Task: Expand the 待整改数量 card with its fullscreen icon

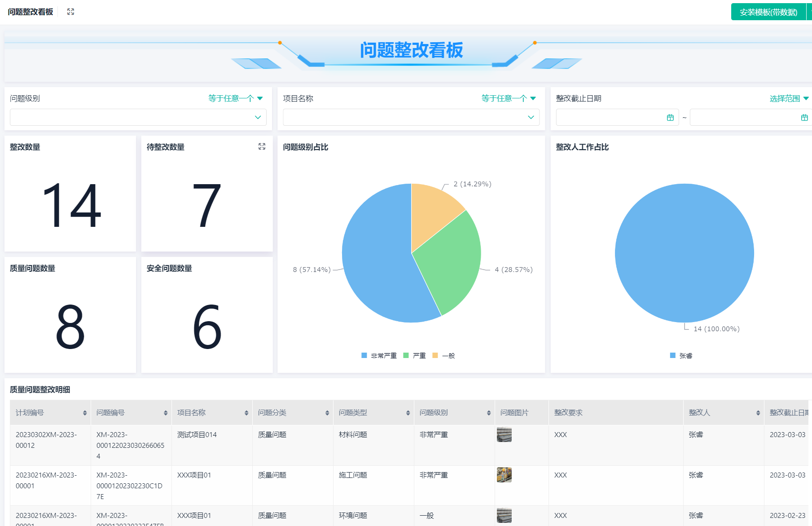Action: (262, 146)
